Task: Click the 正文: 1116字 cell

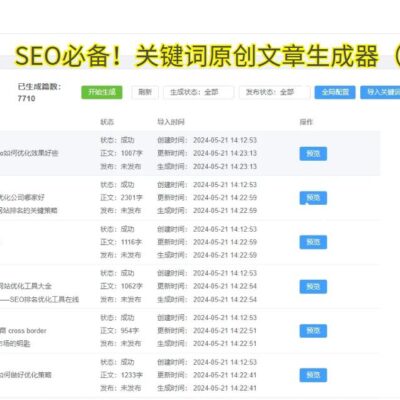Action: point(121,242)
